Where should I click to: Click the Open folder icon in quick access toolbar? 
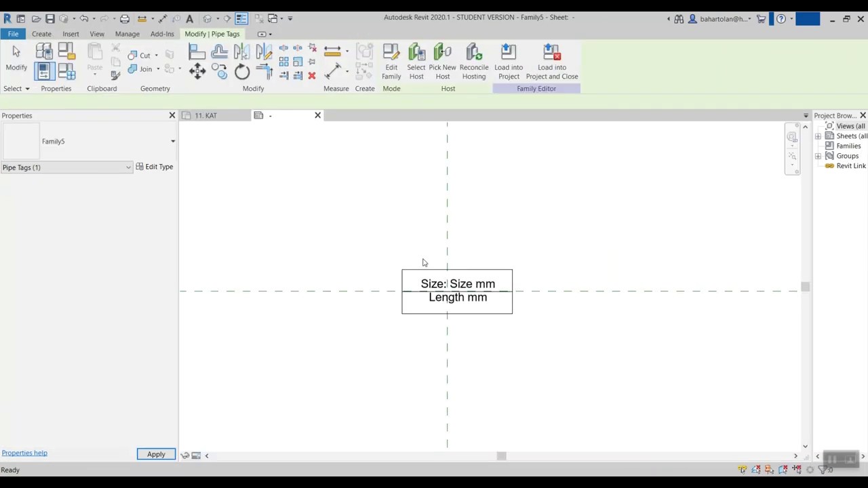pos(36,18)
